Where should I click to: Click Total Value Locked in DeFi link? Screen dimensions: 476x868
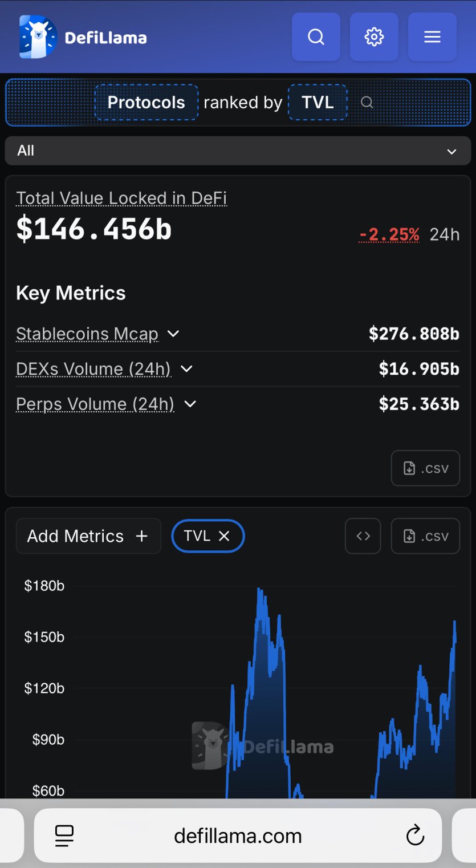121,198
